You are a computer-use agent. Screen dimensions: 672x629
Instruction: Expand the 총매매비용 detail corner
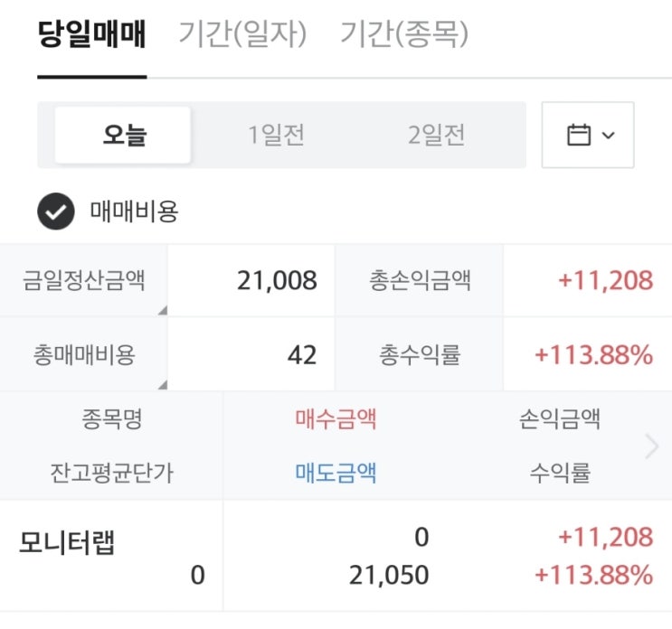click(163, 385)
